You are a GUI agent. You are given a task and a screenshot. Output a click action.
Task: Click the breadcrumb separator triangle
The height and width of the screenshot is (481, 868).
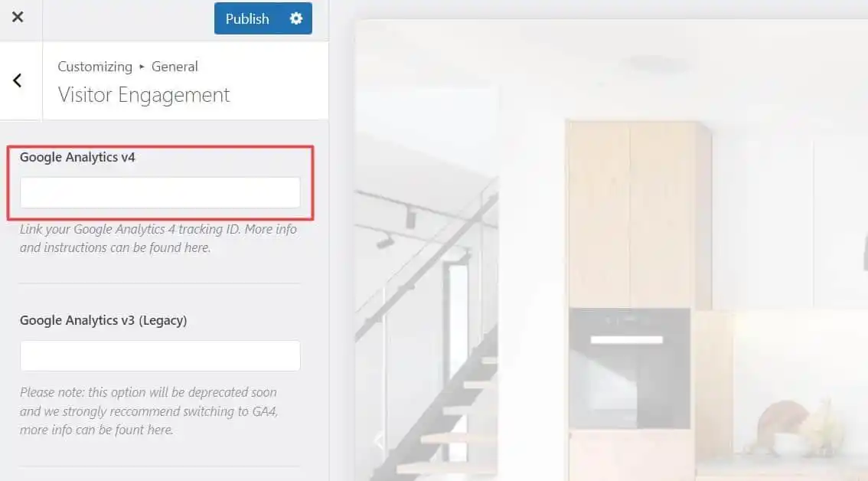click(x=142, y=67)
